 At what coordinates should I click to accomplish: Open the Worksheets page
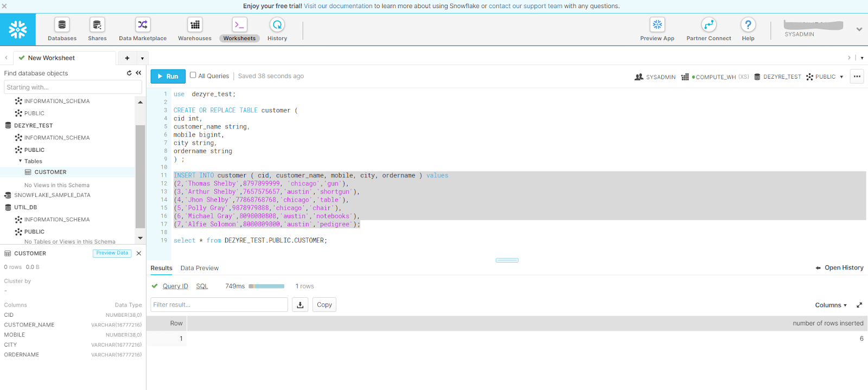[x=239, y=29]
